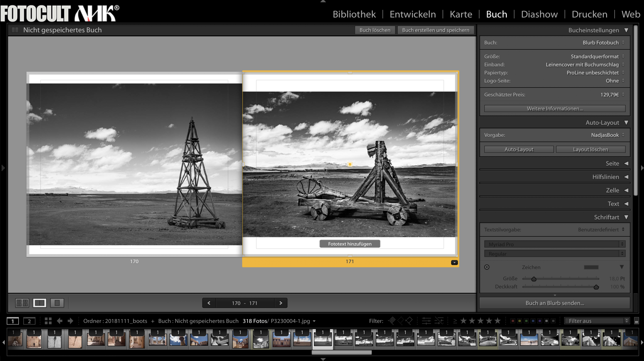Select the spread view icon
Screen dimensions: 644x361
(x=39, y=303)
